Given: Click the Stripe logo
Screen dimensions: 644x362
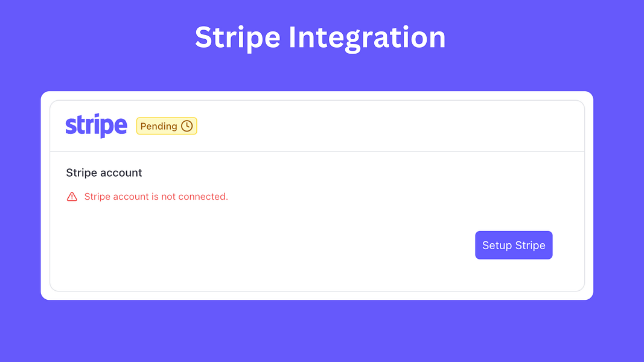Looking at the screenshot, I should [96, 125].
